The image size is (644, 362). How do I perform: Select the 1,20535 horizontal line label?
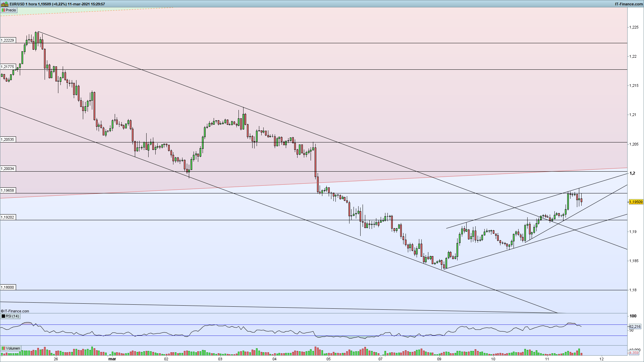[x=8, y=139]
